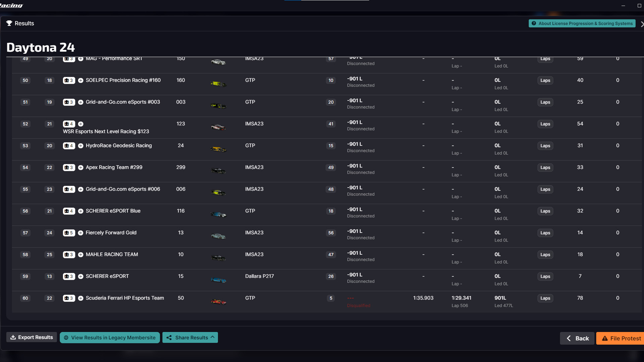
Task: Click the blue Dallara P217 car icon
Action: (x=218, y=280)
